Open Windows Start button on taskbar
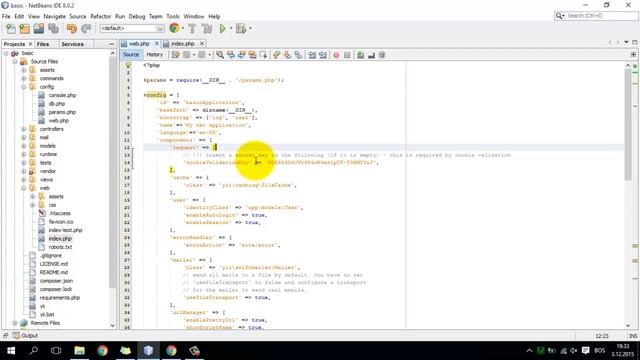The height and width of the screenshot is (360, 640). pyautogui.click(x=11, y=351)
